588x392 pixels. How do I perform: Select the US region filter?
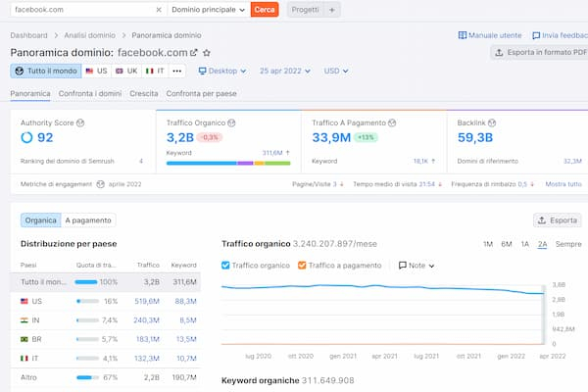96,71
